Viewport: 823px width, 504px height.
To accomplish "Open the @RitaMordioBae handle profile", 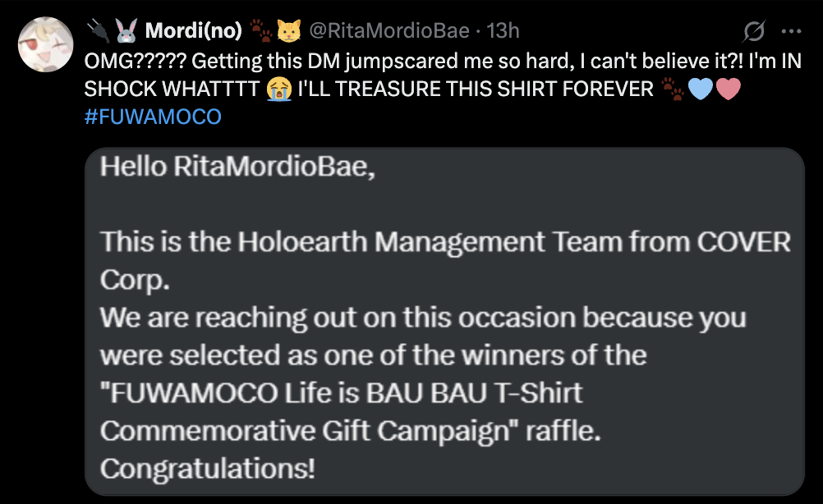I will coord(389,31).
